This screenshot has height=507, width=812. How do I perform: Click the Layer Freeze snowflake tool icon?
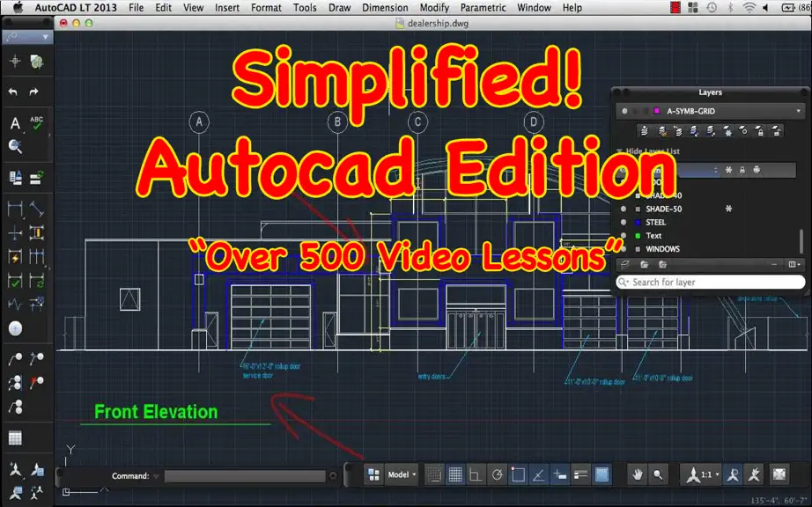(727, 131)
